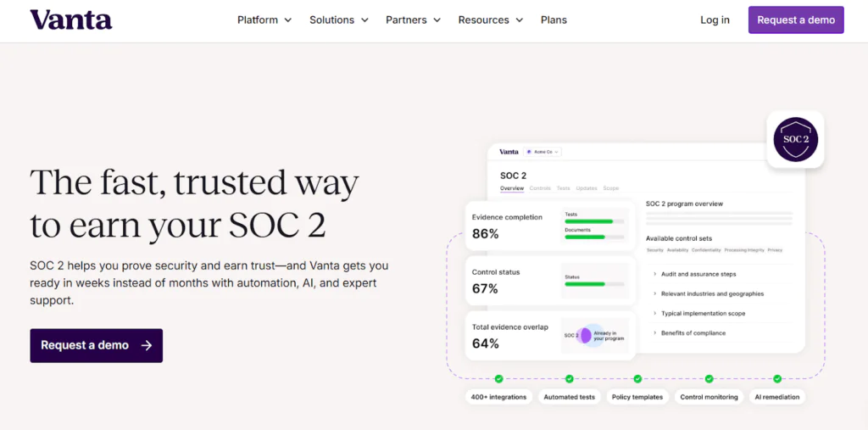Open the Acme Co selector in the mockup
Image resolution: width=868 pixels, height=430 pixels.
click(x=542, y=152)
